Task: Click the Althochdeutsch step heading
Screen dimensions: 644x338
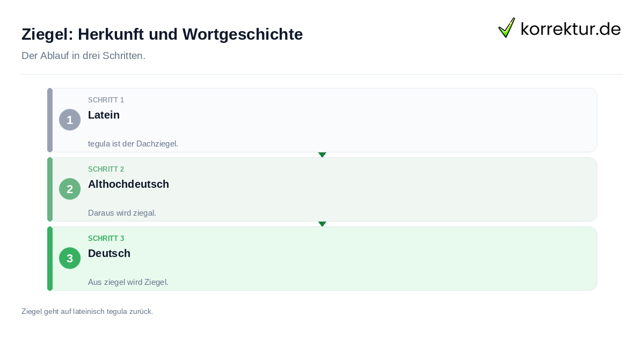Action: point(128,184)
